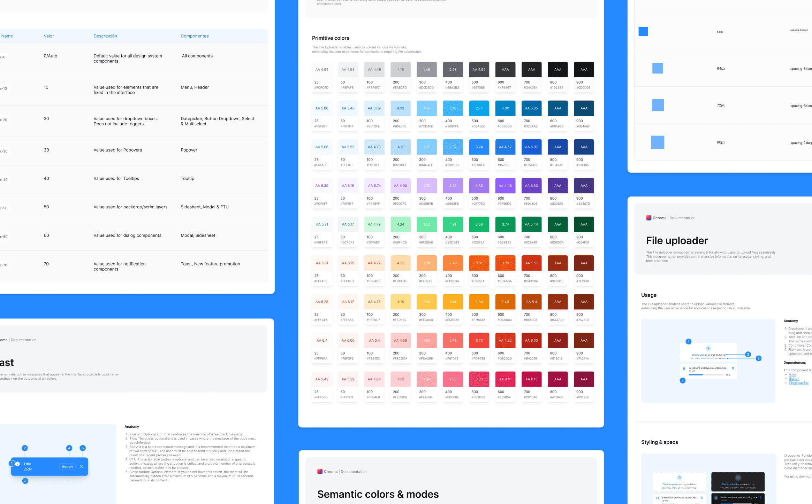Viewport: 812px width, 504px height.
Task: Click the Descripción column header
Action: point(105,36)
